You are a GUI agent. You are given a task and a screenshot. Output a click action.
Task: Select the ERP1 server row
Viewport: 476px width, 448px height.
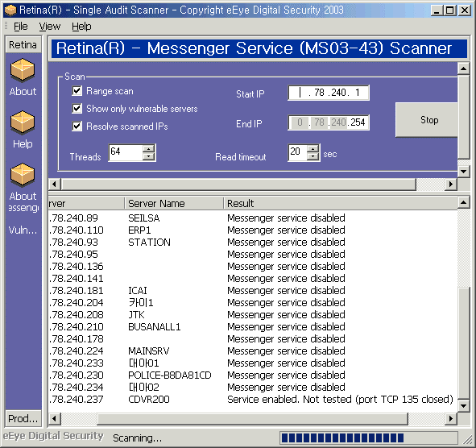point(253,230)
